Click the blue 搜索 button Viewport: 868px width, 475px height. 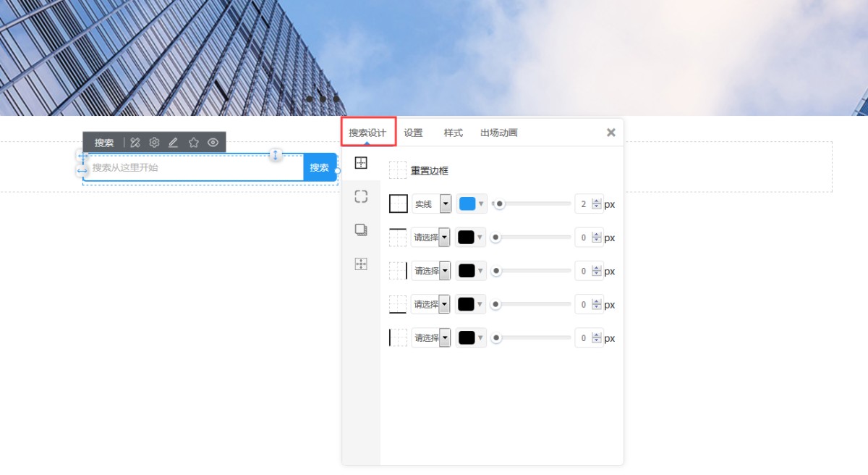320,167
